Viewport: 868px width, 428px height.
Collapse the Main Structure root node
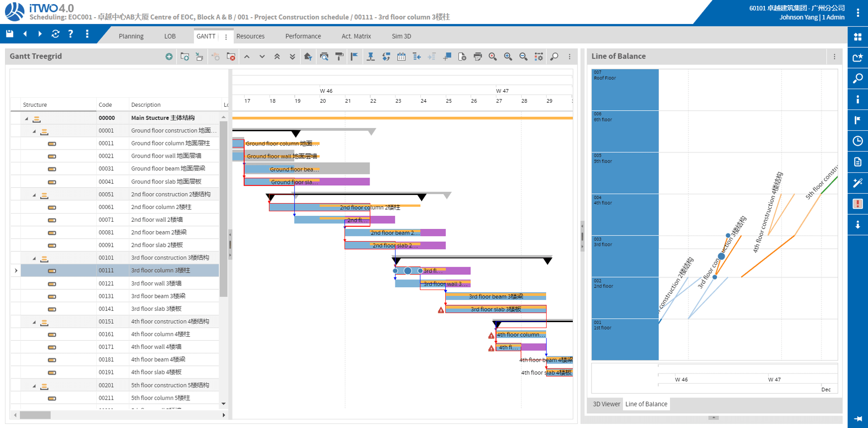(x=26, y=119)
